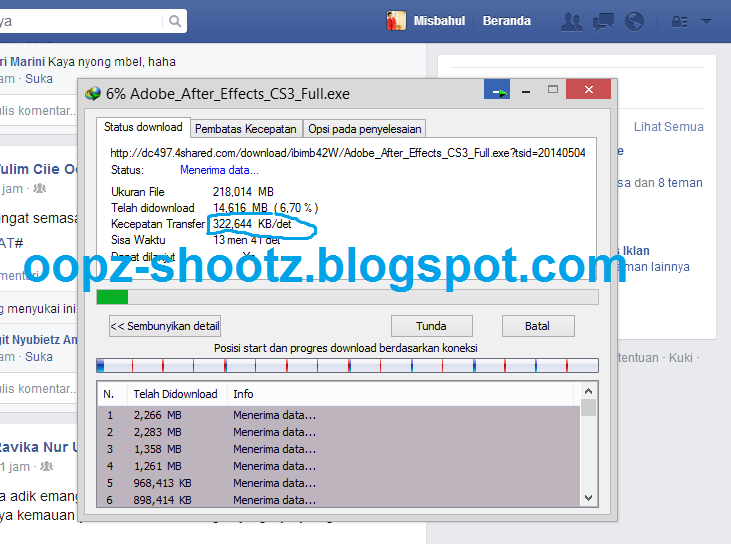
Task: Open the Marini commenter name link
Action: 22,62
